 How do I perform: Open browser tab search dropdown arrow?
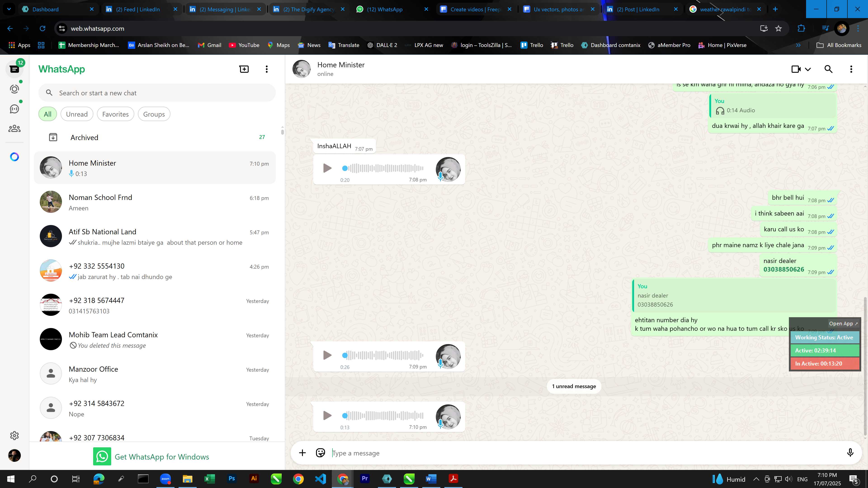[x=9, y=9]
